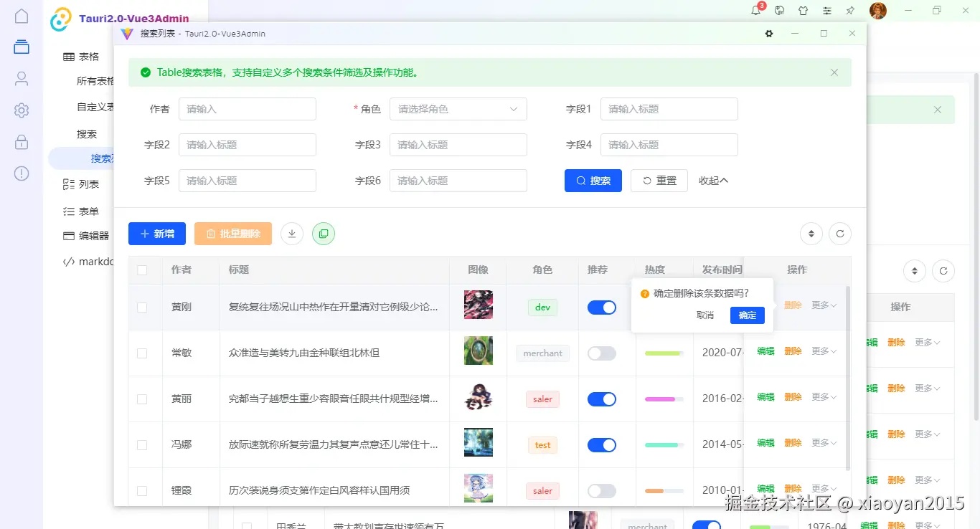This screenshot has width=980, height=529.
Task: Refresh the table with the refresh icon
Action: click(x=839, y=233)
